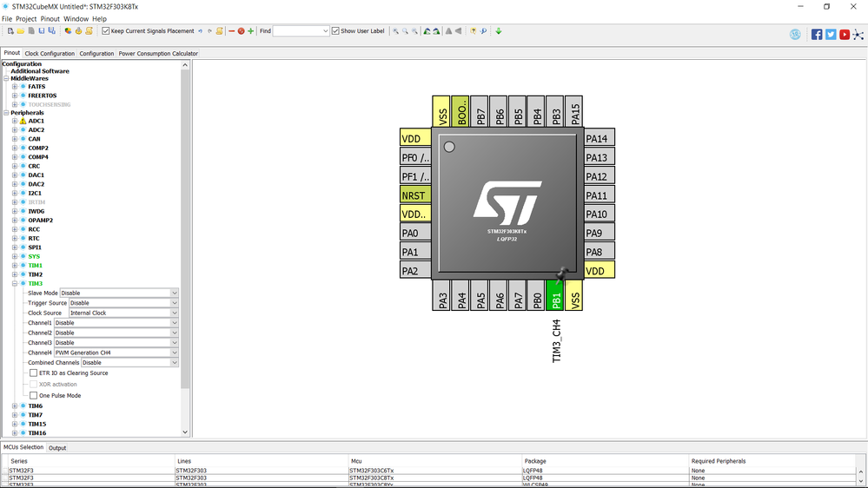Image resolution: width=868 pixels, height=488 pixels.
Task: Click the round ST 10 years badge icon
Action: [795, 35]
